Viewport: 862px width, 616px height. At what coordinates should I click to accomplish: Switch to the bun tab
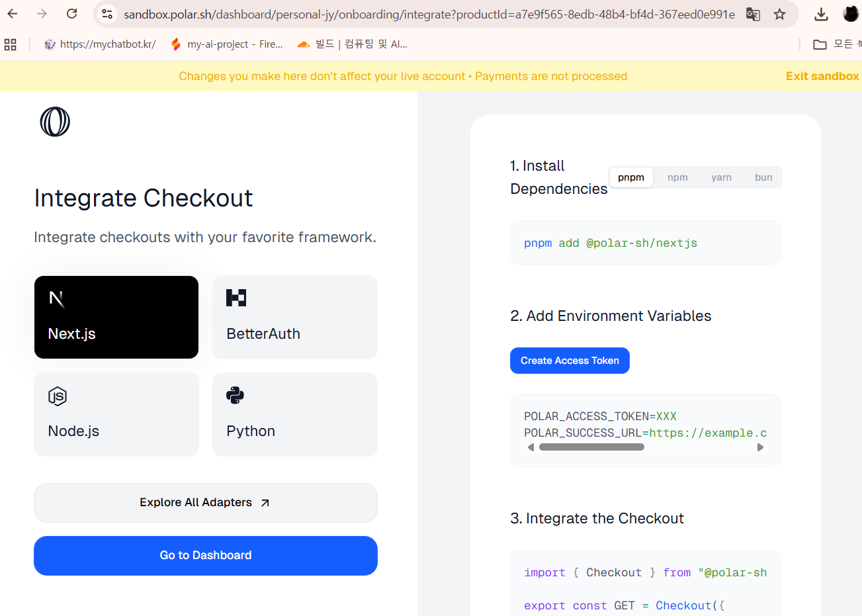pos(763,177)
